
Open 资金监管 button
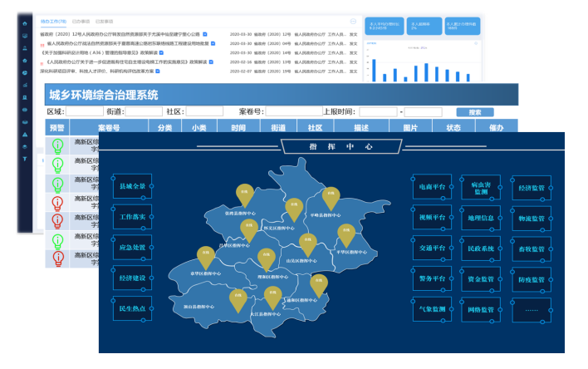point(481,279)
